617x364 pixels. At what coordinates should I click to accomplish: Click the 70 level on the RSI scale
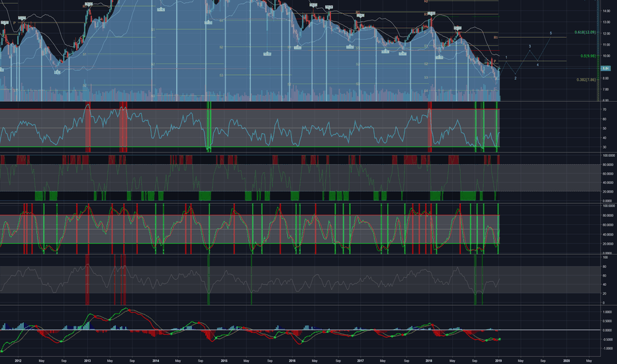coord(604,109)
